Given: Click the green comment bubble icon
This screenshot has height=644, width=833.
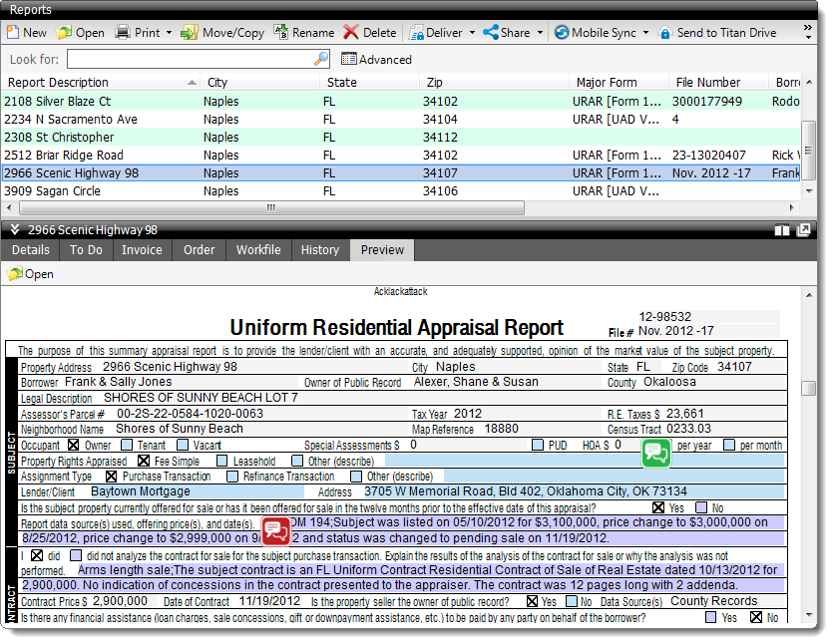Looking at the screenshot, I should pos(655,454).
